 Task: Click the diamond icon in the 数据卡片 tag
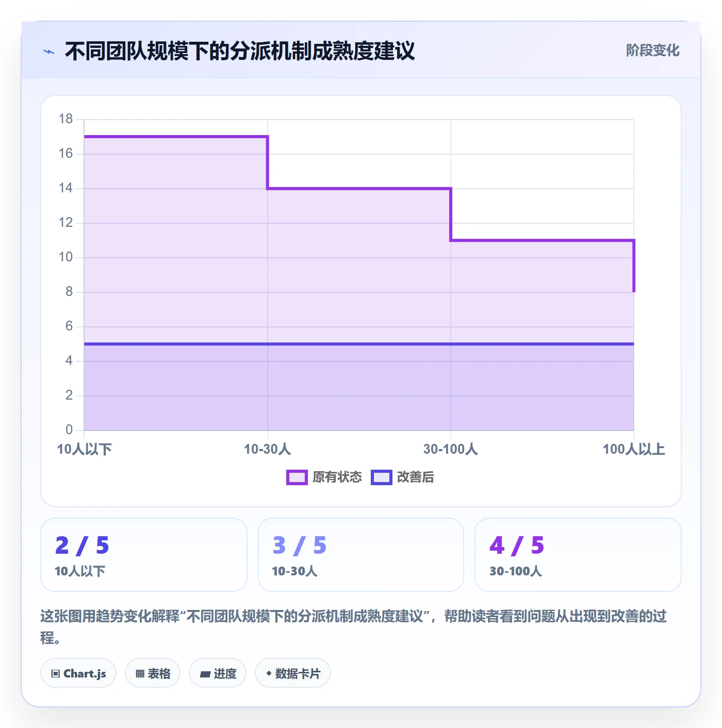point(269,673)
